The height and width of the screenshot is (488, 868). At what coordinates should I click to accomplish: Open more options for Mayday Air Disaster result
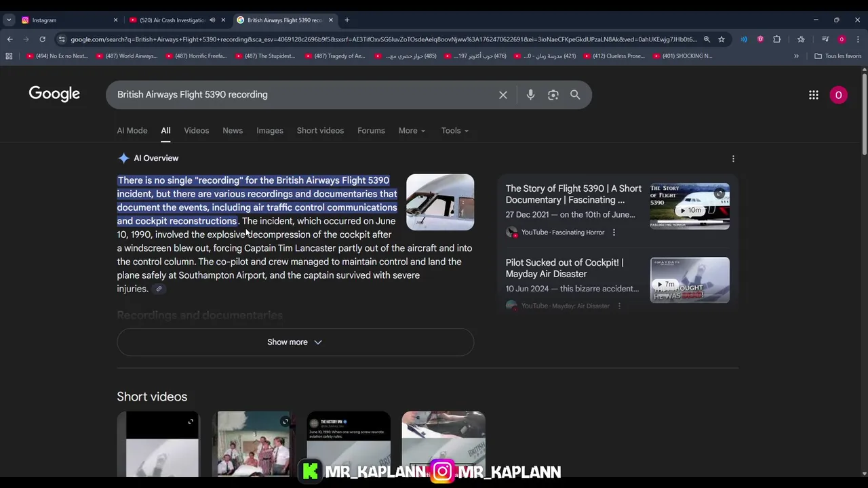coord(619,306)
